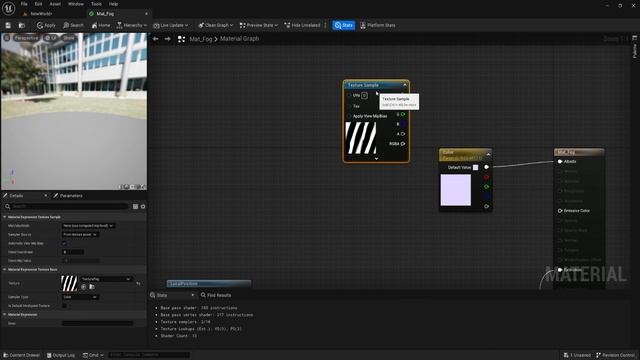Click the Apply View MipBias input pin
The width and height of the screenshot is (640, 360).
349,116
